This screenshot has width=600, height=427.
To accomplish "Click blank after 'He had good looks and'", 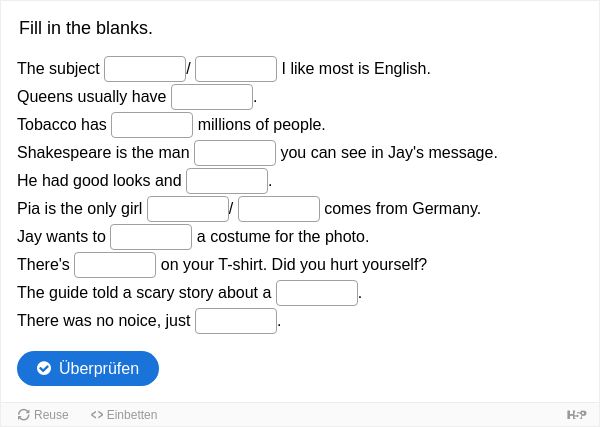I will (227, 181).
